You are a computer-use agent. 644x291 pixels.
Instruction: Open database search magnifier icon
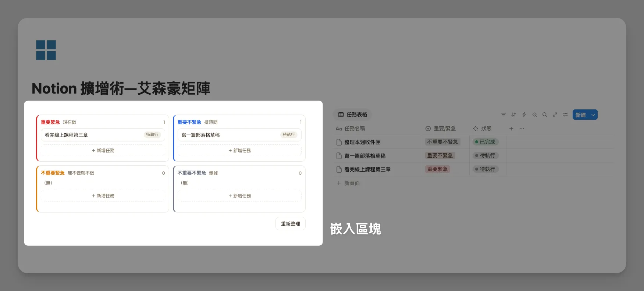(544, 115)
